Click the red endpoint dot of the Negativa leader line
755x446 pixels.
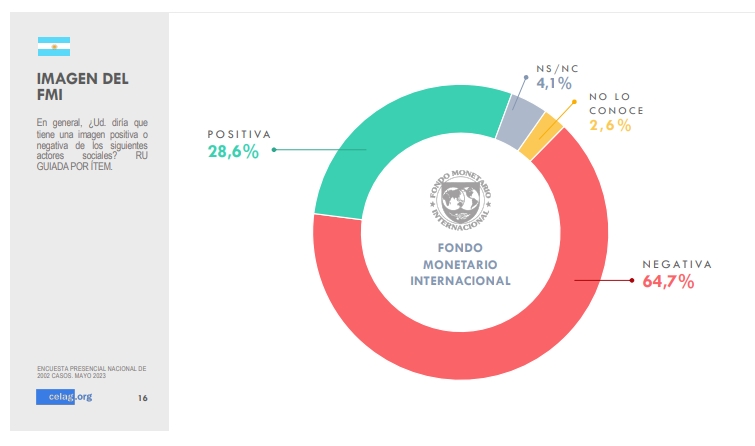point(632,281)
